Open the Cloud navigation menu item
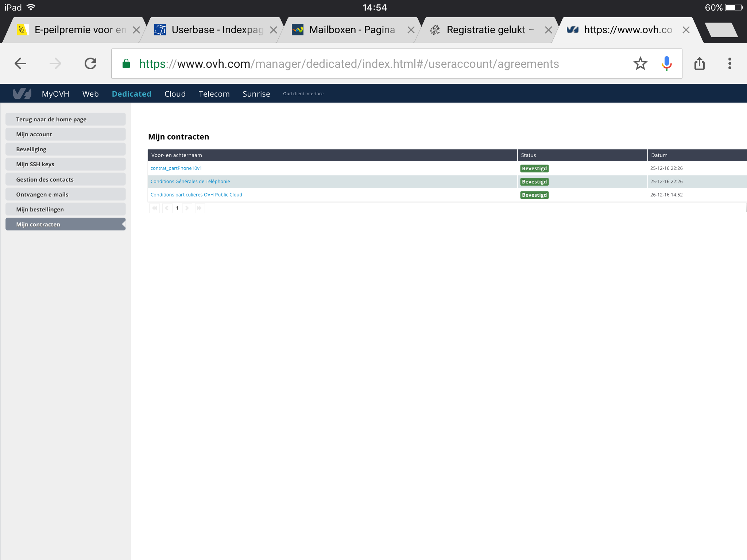Screen dimensions: 747x560 (175, 94)
